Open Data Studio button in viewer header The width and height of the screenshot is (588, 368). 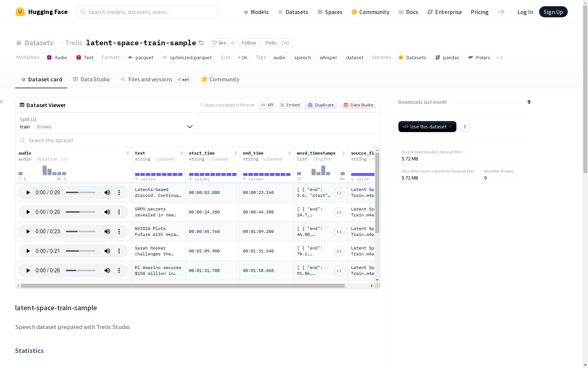point(358,105)
